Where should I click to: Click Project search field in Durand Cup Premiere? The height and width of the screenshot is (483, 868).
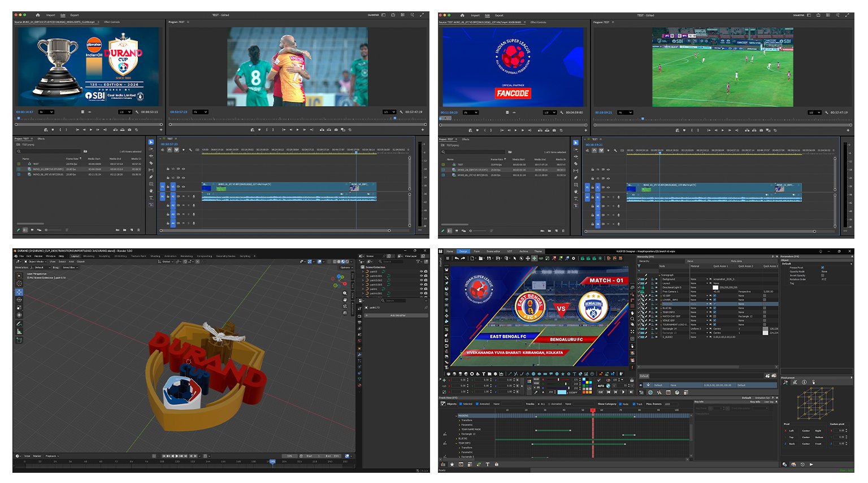click(x=49, y=152)
